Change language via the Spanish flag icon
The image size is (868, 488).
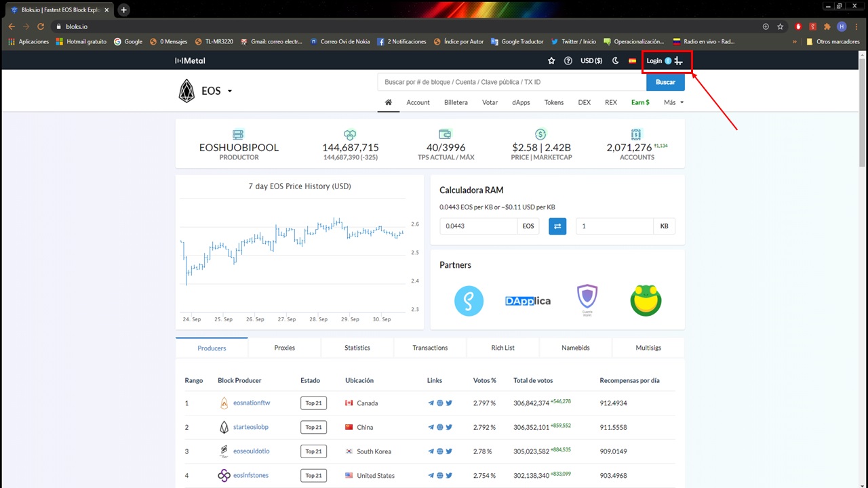[632, 61]
